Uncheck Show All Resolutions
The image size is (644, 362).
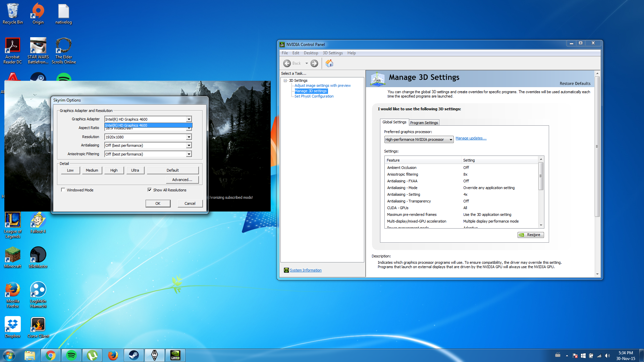(x=150, y=190)
